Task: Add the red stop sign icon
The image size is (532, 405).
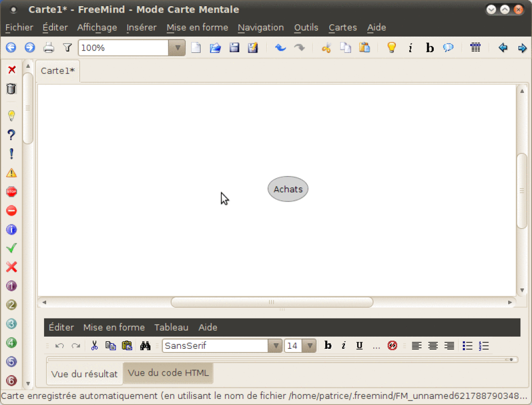Action: pos(11,192)
